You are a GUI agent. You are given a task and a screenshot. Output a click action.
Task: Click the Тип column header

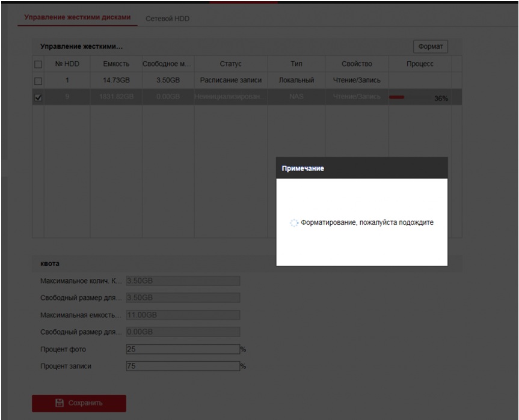pyautogui.click(x=296, y=64)
